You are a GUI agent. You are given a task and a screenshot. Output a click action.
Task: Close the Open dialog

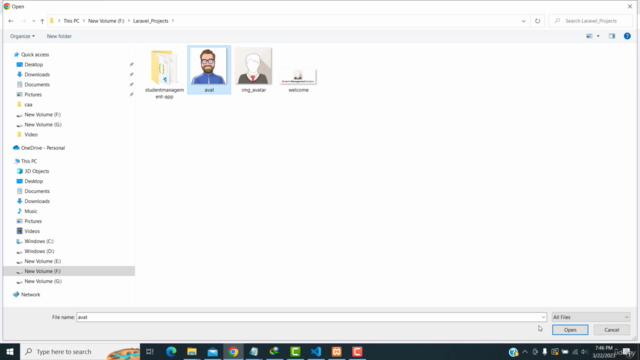click(630, 6)
